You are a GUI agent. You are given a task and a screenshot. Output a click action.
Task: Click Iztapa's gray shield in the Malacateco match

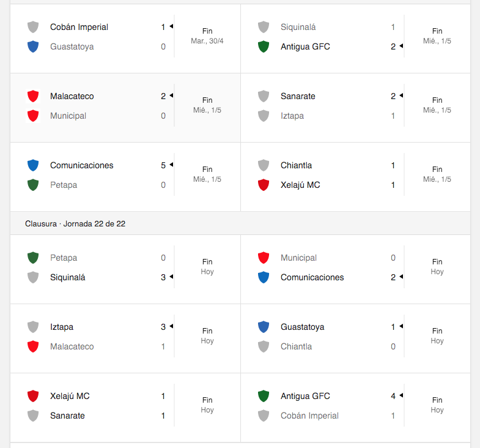click(33, 327)
